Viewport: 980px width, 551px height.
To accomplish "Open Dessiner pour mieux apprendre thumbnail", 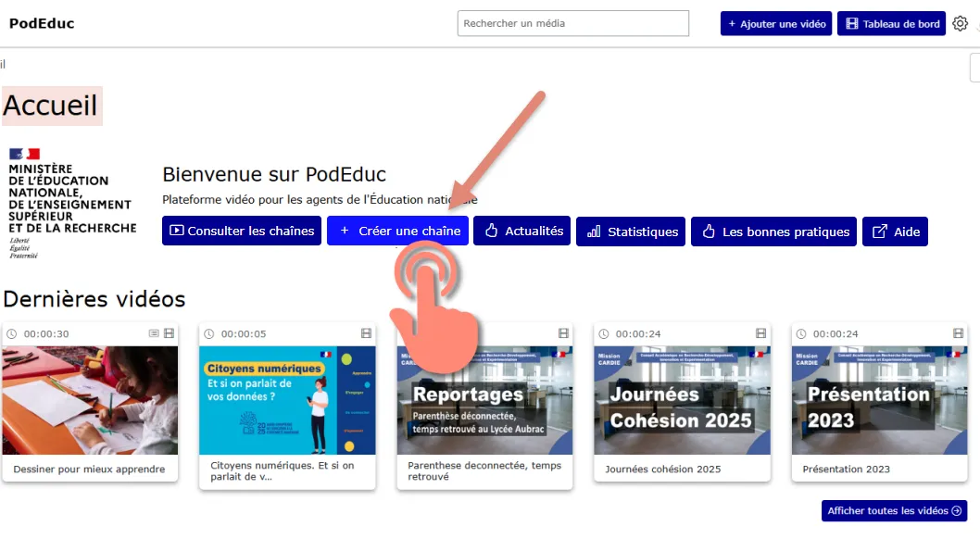I will 90,400.
